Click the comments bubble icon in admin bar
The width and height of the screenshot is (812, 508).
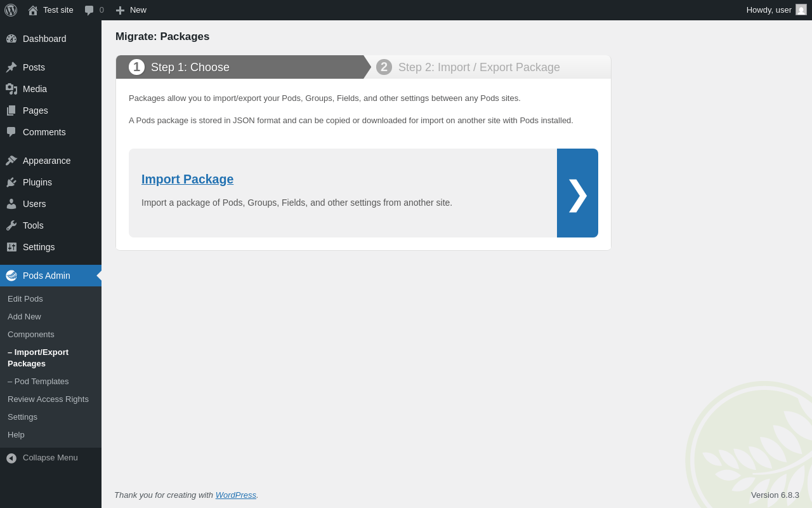coord(89,10)
